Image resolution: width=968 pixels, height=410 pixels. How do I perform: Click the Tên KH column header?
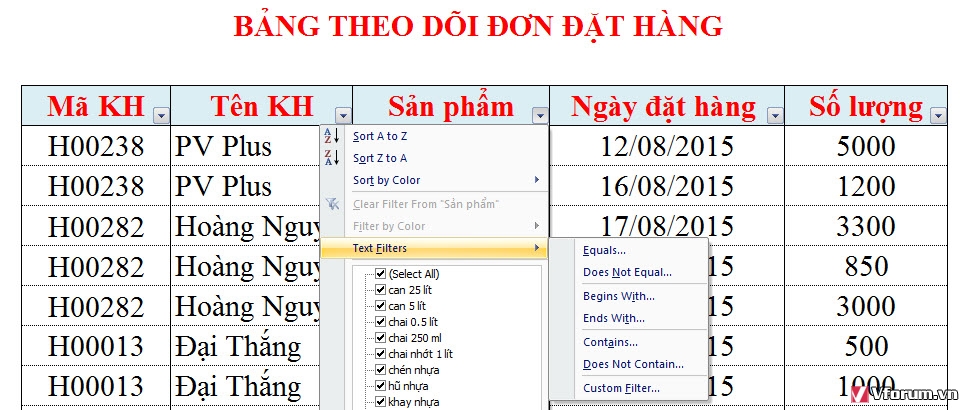[x=261, y=106]
